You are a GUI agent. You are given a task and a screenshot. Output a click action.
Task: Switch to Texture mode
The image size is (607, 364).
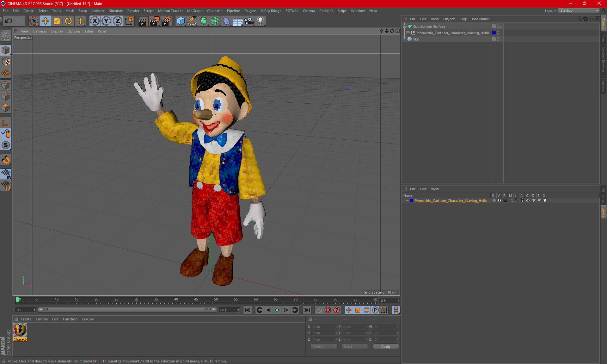tap(6, 62)
